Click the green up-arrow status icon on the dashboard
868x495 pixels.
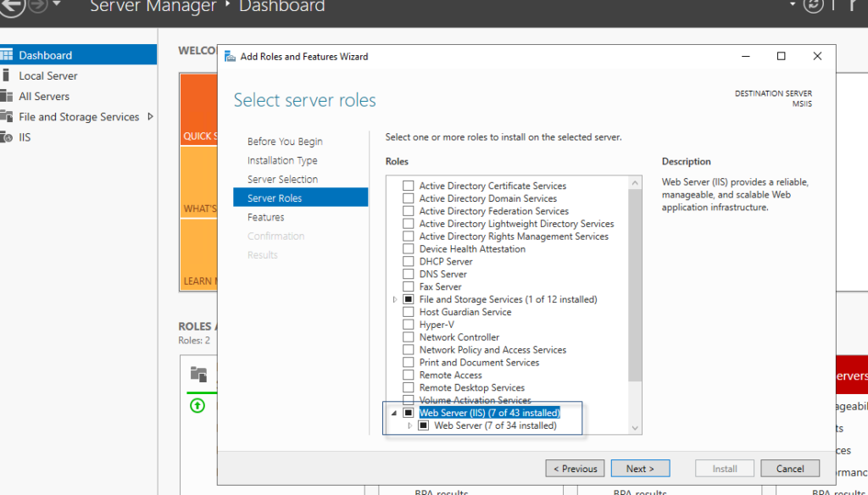(x=197, y=406)
